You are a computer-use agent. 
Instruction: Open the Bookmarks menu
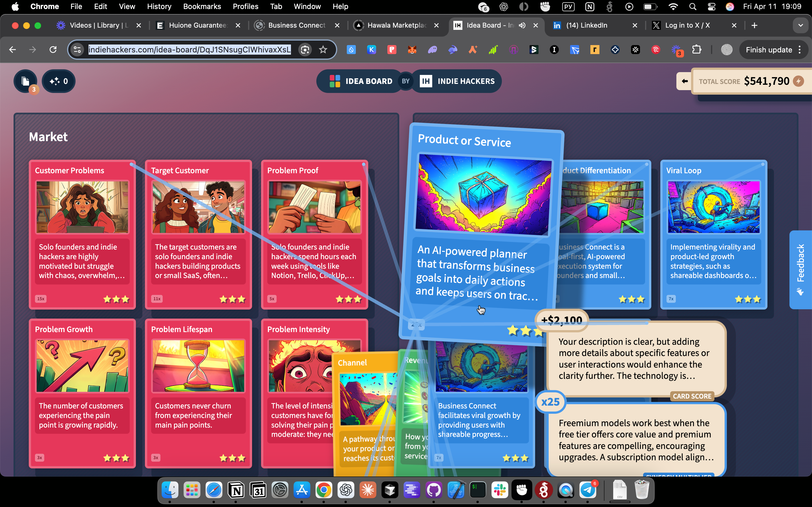point(202,6)
